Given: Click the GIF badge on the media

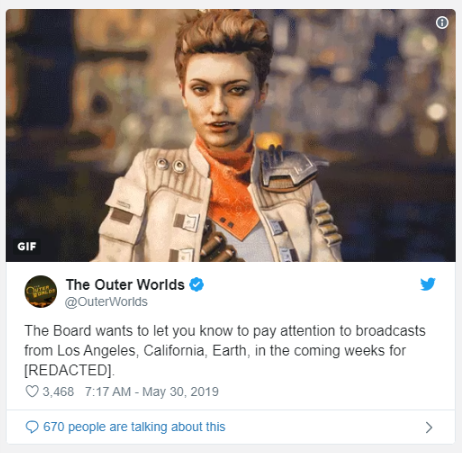Looking at the screenshot, I should 27,246.
